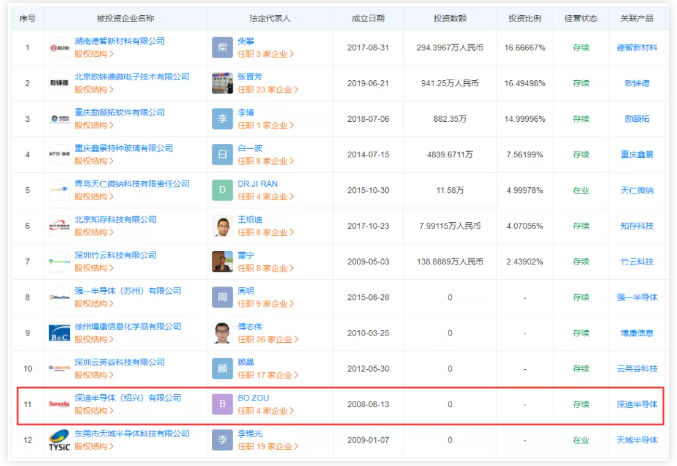The height and width of the screenshot is (466, 677).
Task: Expand 股权结构 under 重庆鑫景特种玻璃有限公司
Action: click(94, 161)
